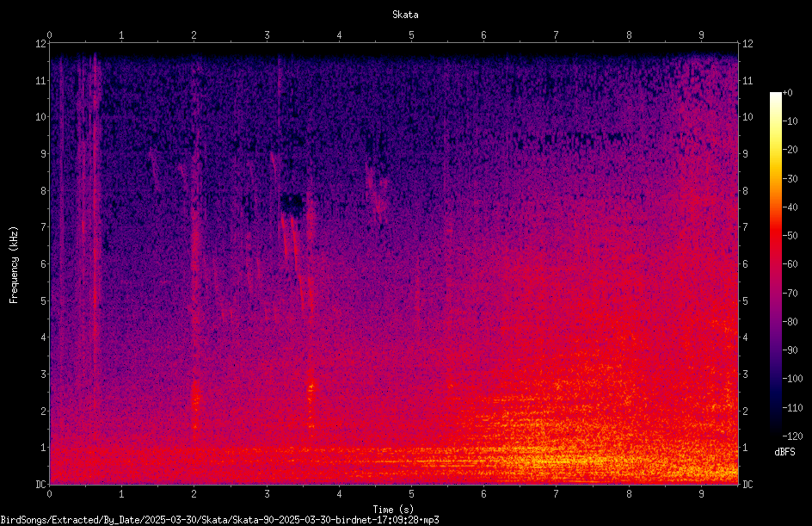This screenshot has width=812, height=526.
Task: Click the "-90" color scale label
Action: pyautogui.click(x=790, y=350)
